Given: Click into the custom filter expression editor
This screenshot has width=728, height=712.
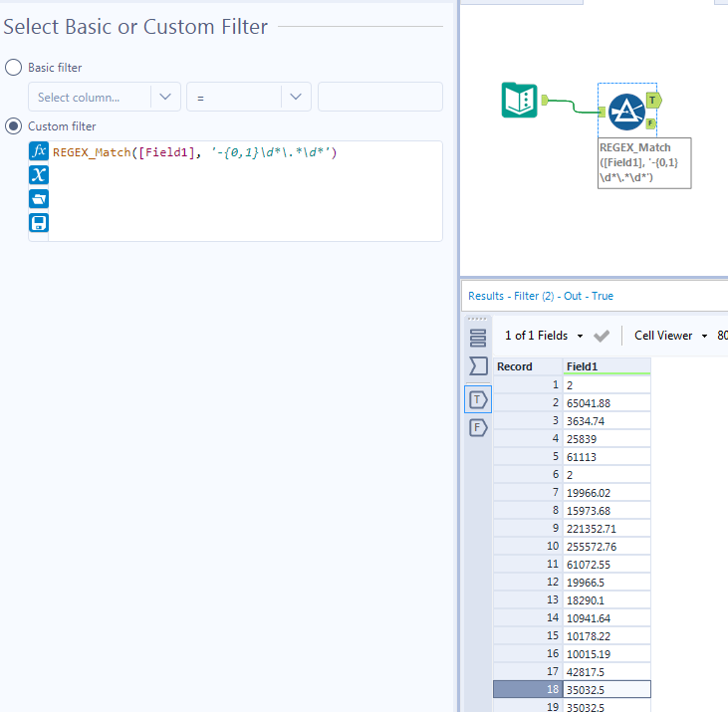Looking at the screenshot, I should (245, 191).
